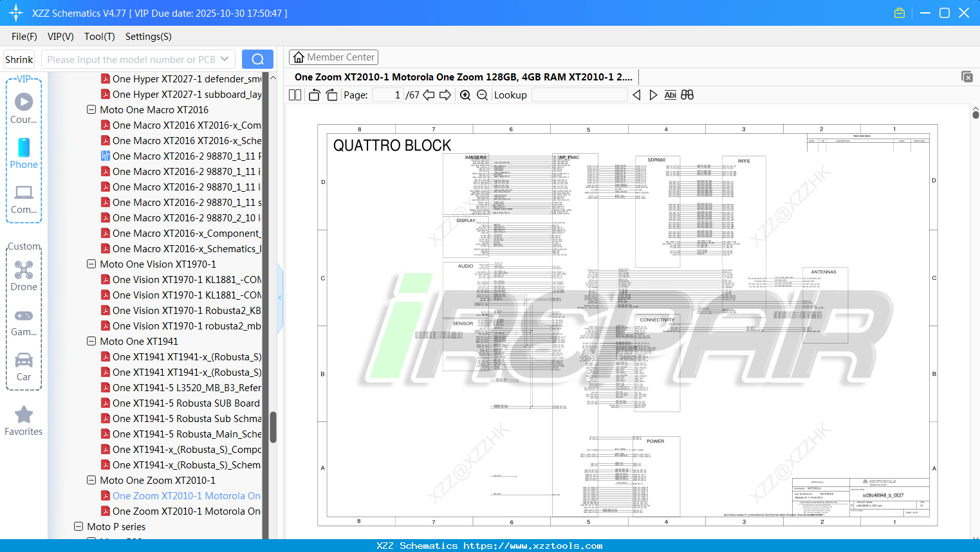Click the Shrink button

[19, 59]
